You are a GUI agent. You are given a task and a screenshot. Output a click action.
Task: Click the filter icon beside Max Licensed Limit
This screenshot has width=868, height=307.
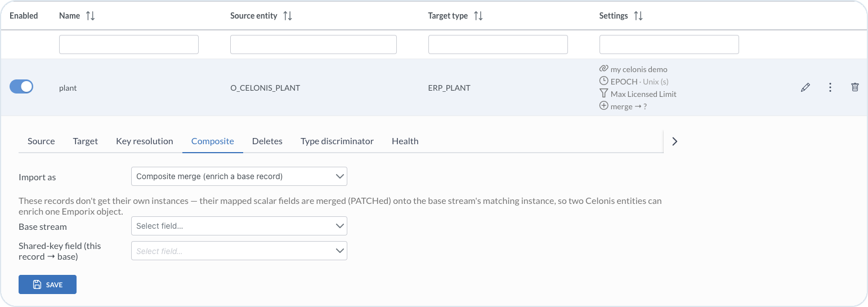[x=604, y=94]
